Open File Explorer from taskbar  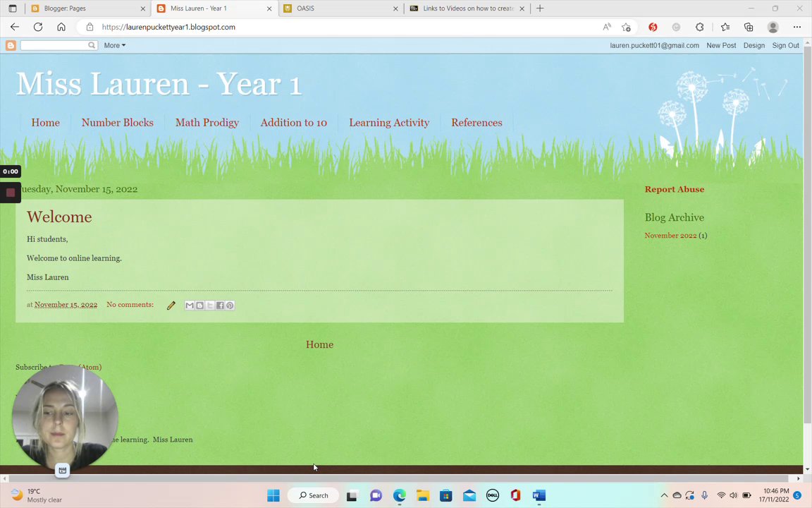(423, 495)
